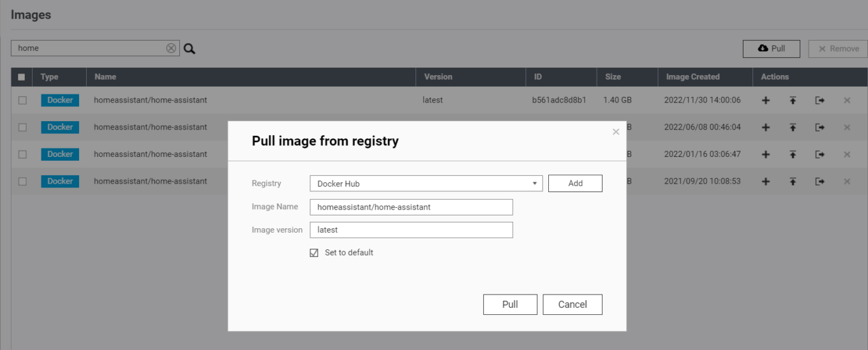This screenshot has height=350, width=868.
Task: Check the select-all checkbox in table header
Action: pyautogui.click(x=22, y=77)
